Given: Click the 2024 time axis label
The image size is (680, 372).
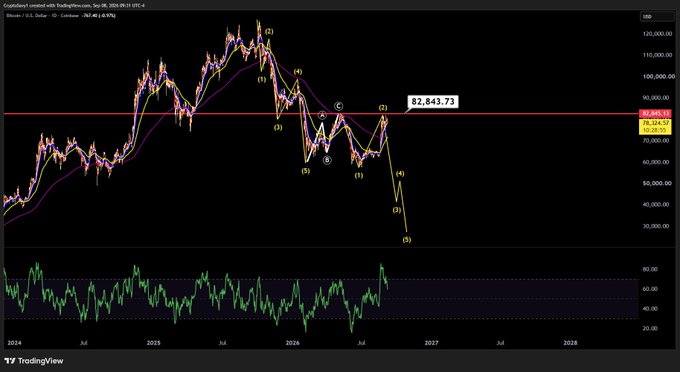Looking at the screenshot, I should (14, 343).
